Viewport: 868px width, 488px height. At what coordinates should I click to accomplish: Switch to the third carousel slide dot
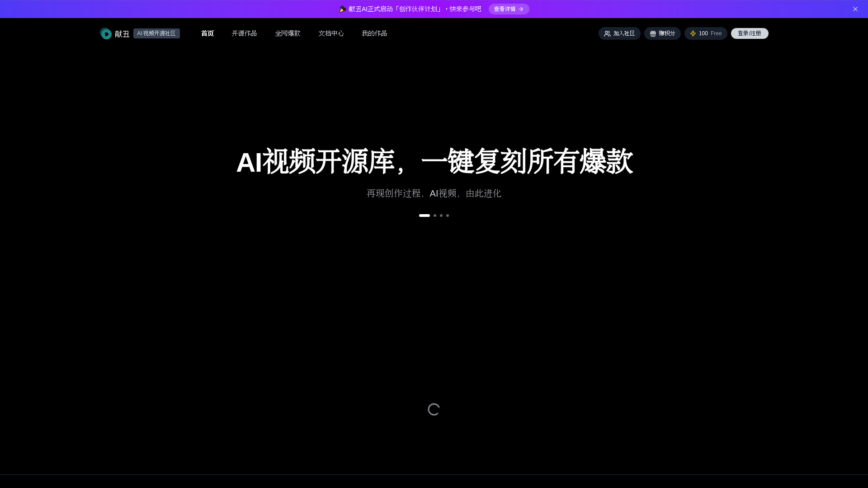point(441,216)
